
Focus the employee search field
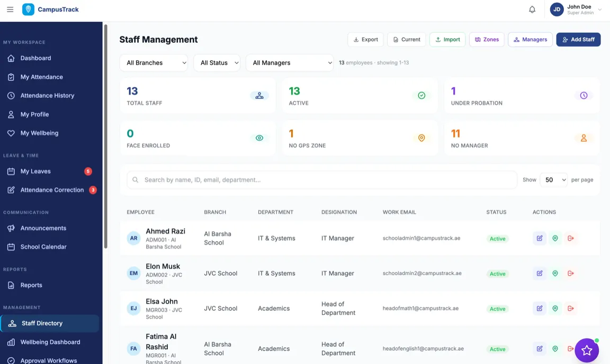(323, 180)
